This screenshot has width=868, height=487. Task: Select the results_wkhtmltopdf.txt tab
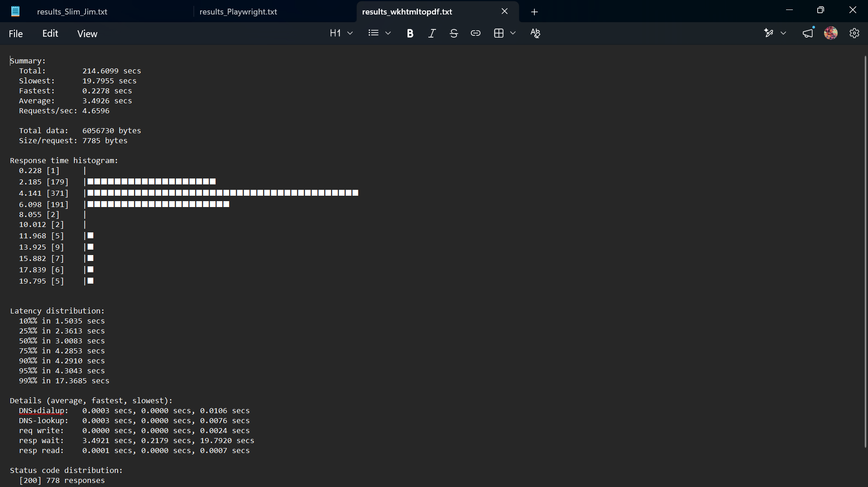click(x=407, y=12)
